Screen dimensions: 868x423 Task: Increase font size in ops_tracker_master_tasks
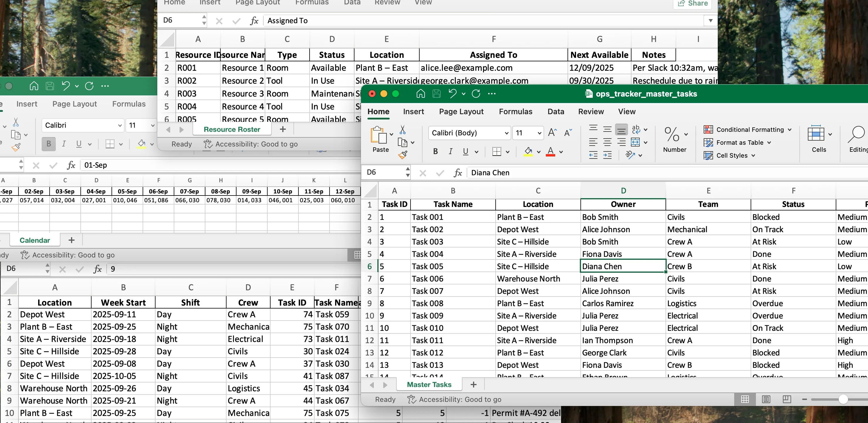552,132
